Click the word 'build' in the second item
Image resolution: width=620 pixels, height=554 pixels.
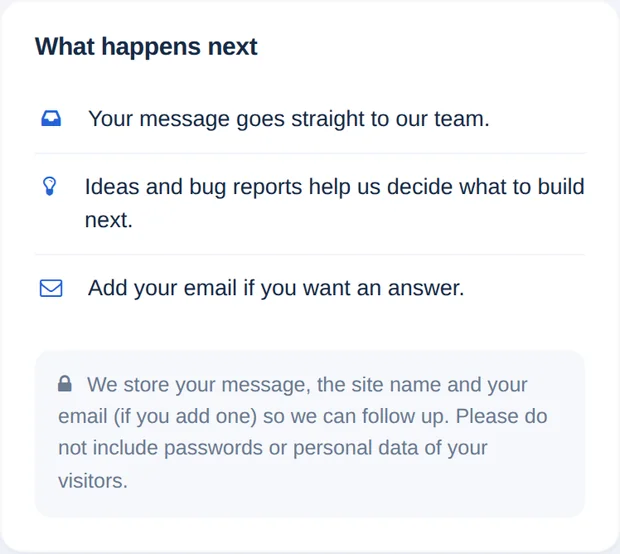(x=561, y=186)
